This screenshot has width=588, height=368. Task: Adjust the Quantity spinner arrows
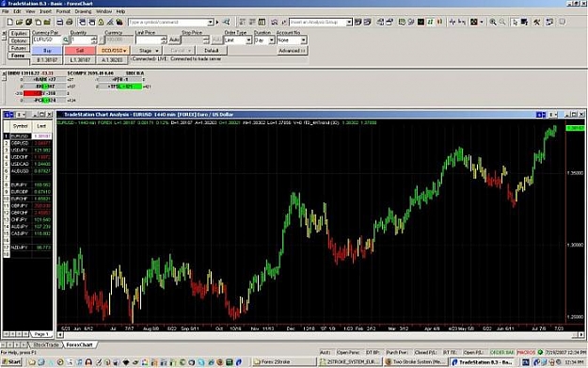click(x=94, y=40)
